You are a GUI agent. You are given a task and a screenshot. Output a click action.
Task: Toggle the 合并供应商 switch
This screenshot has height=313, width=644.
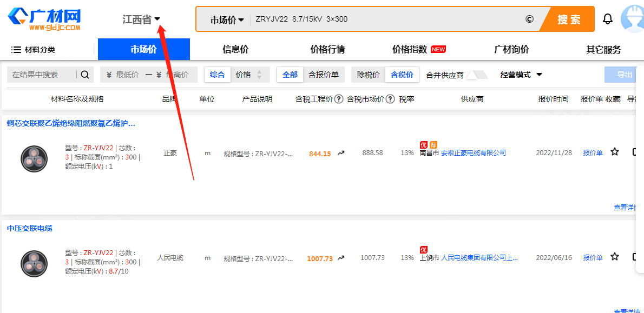pyautogui.click(x=476, y=75)
